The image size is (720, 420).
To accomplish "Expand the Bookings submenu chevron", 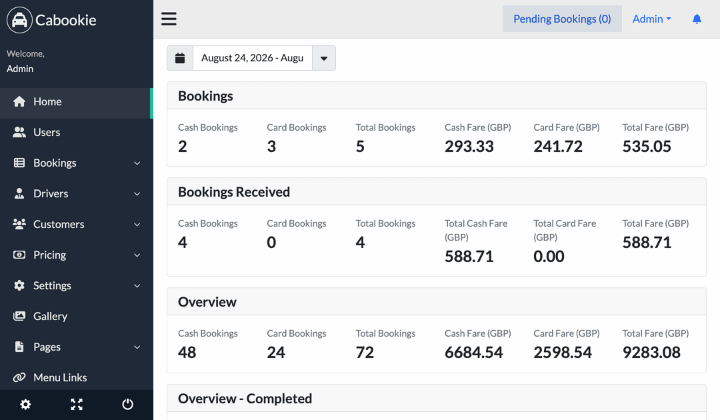I will click(137, 163).
